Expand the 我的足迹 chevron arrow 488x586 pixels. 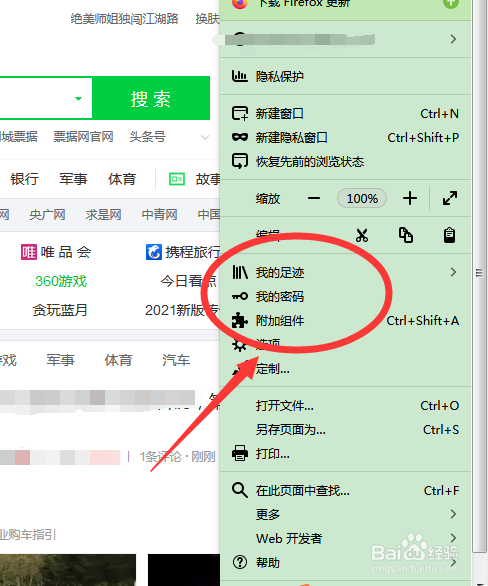(x=454, y=272)
